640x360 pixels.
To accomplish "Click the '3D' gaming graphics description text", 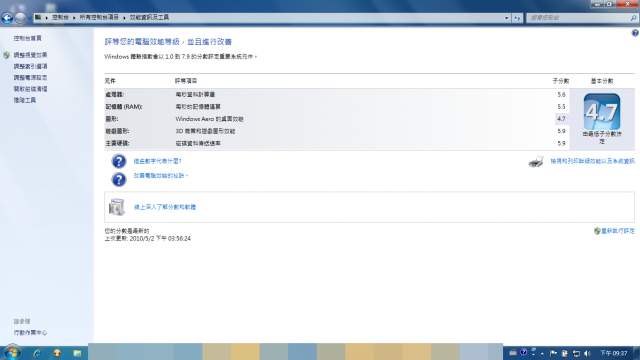I will [205, 131].
